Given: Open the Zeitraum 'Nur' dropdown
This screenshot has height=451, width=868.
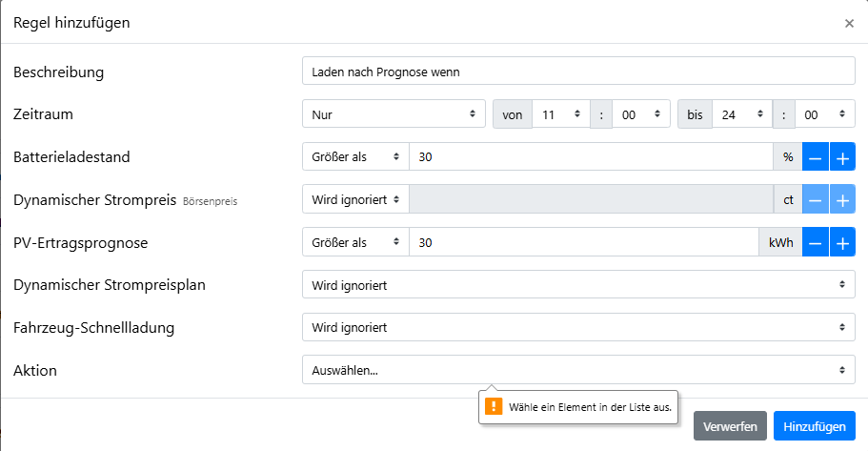Looking at the screenshot, I should (394, 114).
